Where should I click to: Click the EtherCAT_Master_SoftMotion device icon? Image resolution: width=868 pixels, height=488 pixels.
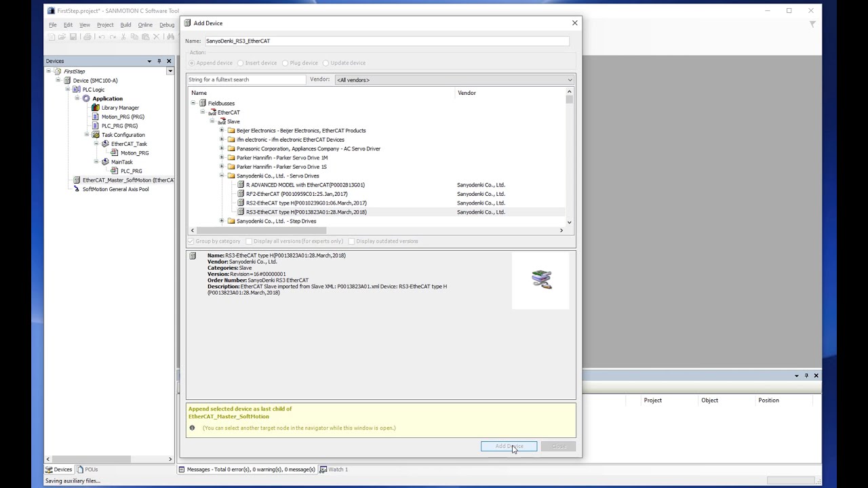click(x=77, y=180)
